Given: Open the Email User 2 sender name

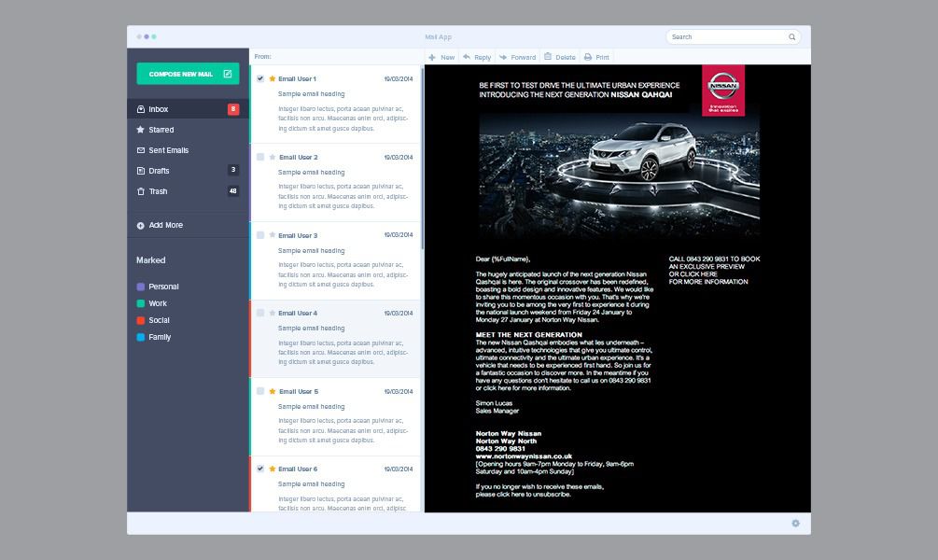Looking at the screenshot, I should coord(298,158).
